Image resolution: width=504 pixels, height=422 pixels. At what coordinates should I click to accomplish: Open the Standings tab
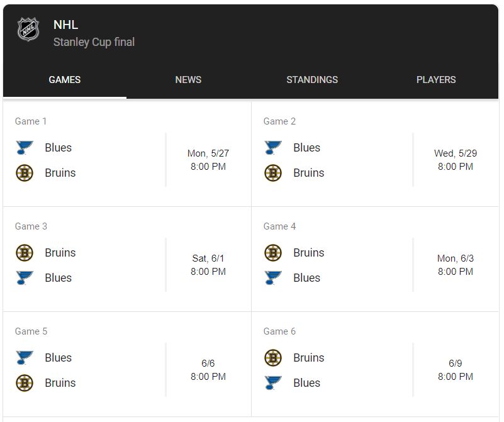tap(312, 80)
